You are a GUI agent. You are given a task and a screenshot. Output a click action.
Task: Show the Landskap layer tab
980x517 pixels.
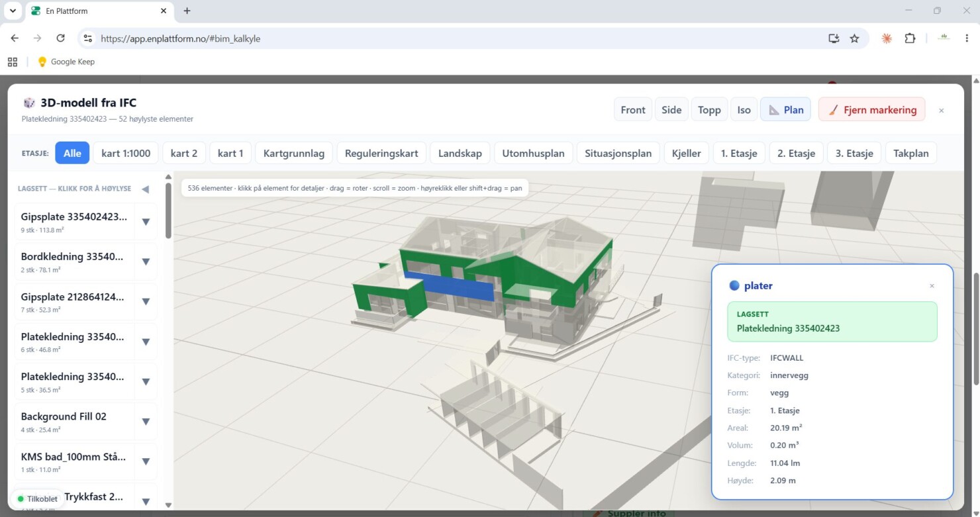460,153
